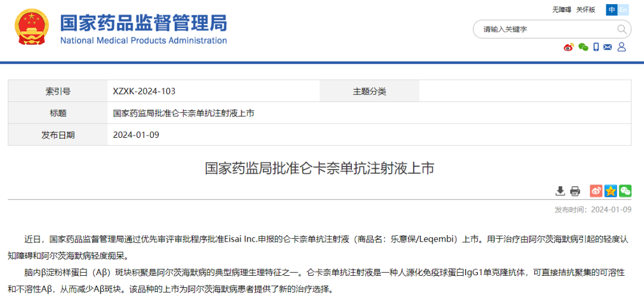Open the user account icon

tap(621, 47)
